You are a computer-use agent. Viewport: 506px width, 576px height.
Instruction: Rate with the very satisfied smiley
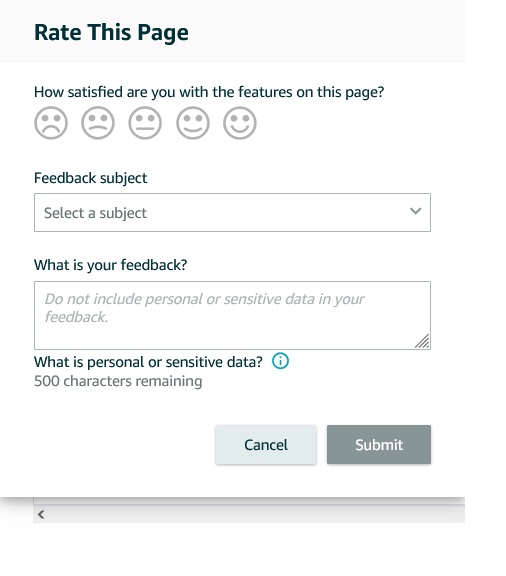(x=240, y=123)
